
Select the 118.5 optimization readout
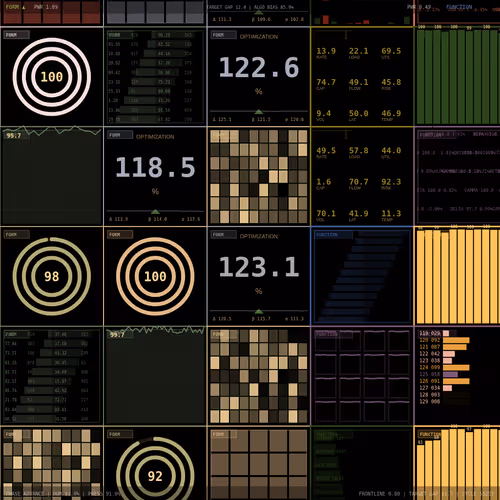pos(155,167)
